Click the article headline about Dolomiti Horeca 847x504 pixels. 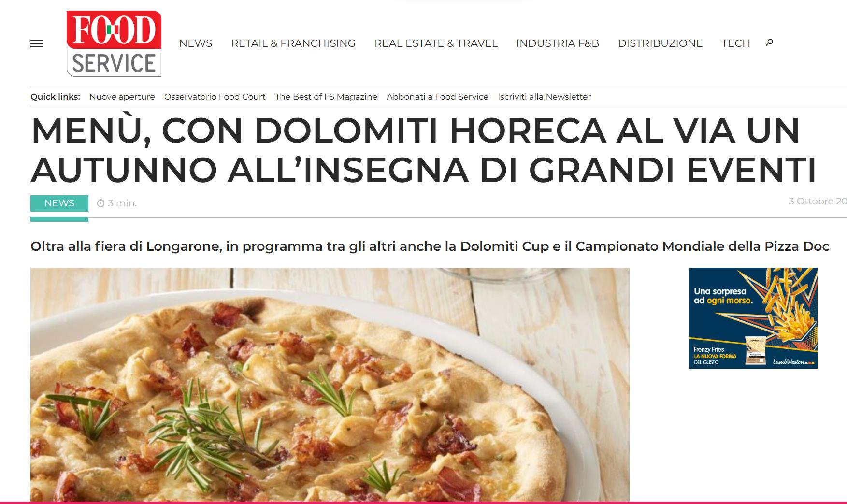[x=424, y=150]
